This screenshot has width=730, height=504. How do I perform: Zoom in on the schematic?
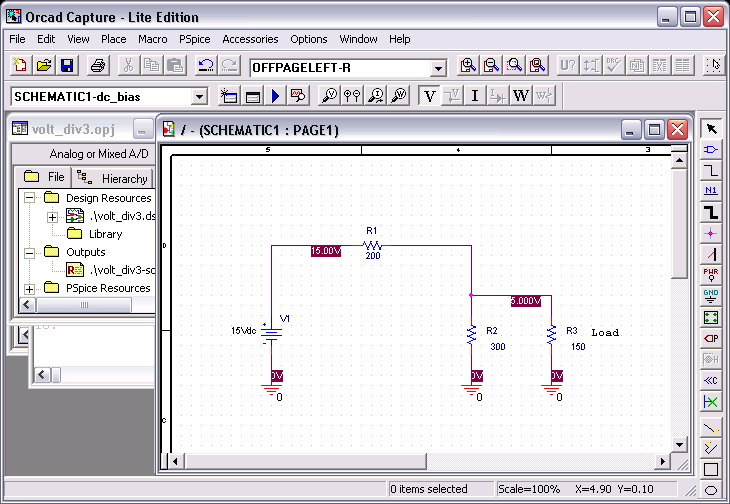[468, 66]
